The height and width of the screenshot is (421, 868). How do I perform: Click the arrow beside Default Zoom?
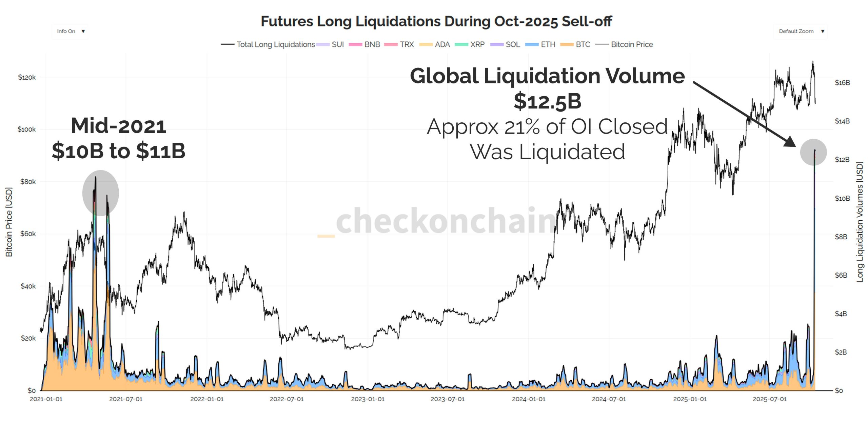pos(823,32)
